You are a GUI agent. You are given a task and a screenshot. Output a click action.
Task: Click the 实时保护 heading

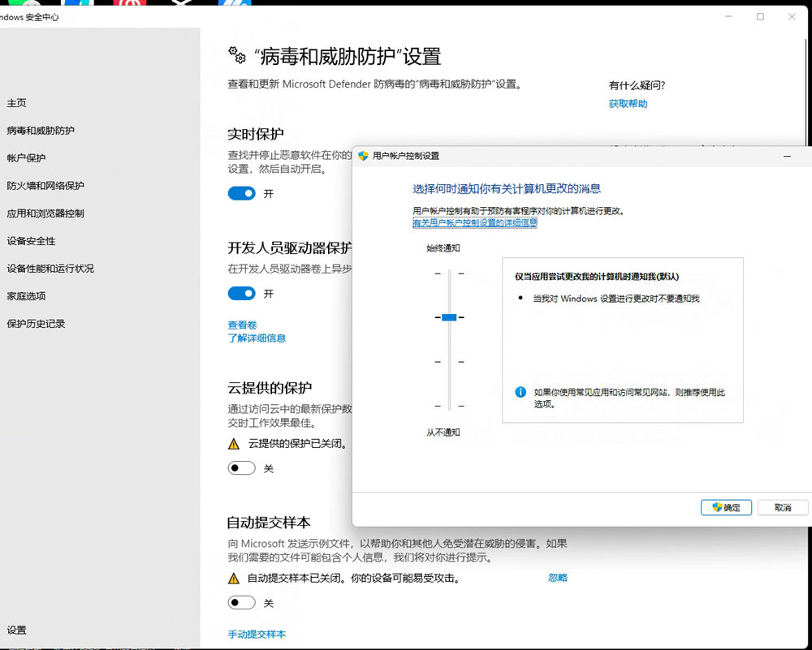[x=256, y=135]
